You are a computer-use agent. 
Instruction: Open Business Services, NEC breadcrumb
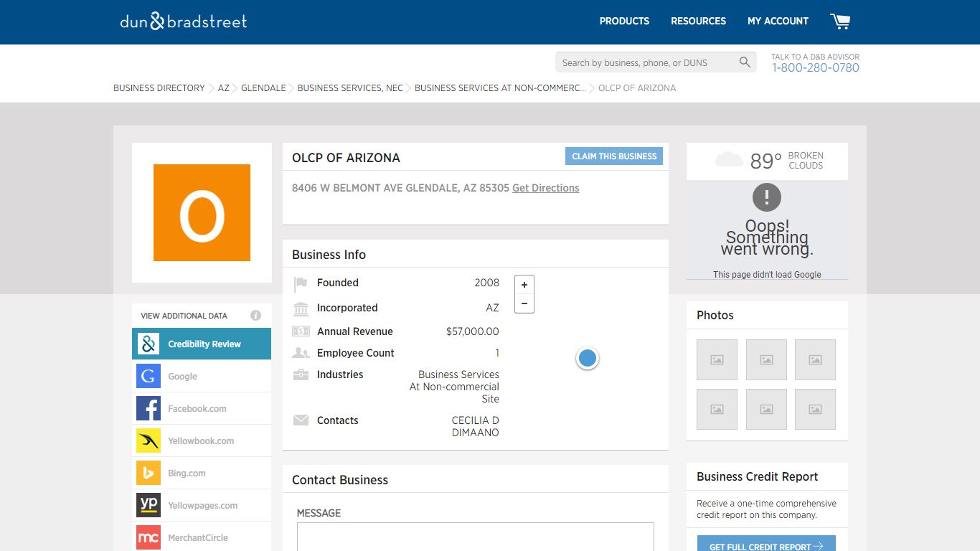(x=350, y=88)
